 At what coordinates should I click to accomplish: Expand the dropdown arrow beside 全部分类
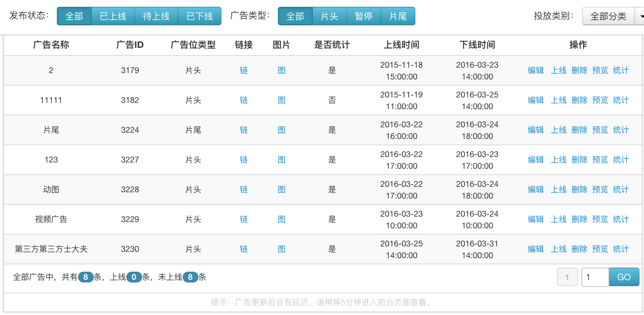(639, 16)
